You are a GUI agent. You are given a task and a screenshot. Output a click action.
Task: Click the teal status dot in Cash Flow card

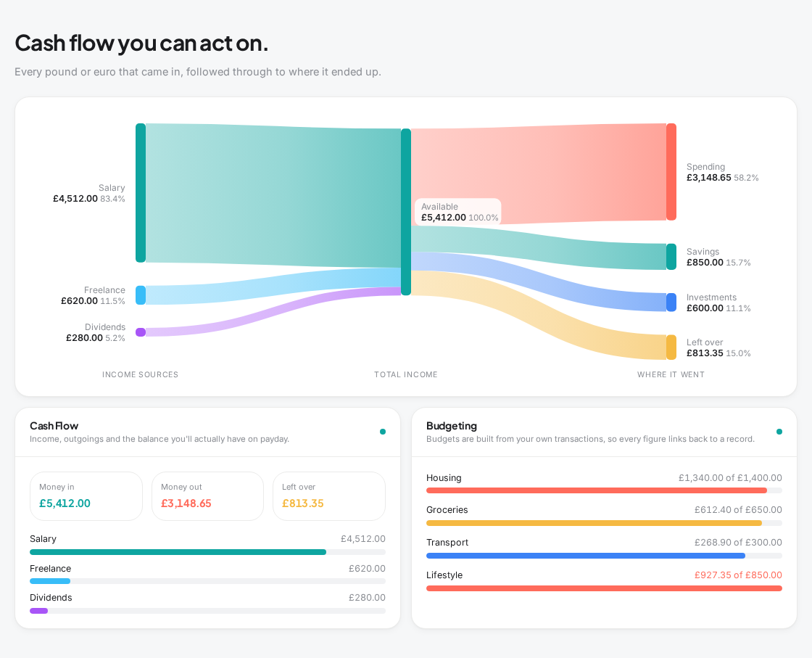click(383, 432)
